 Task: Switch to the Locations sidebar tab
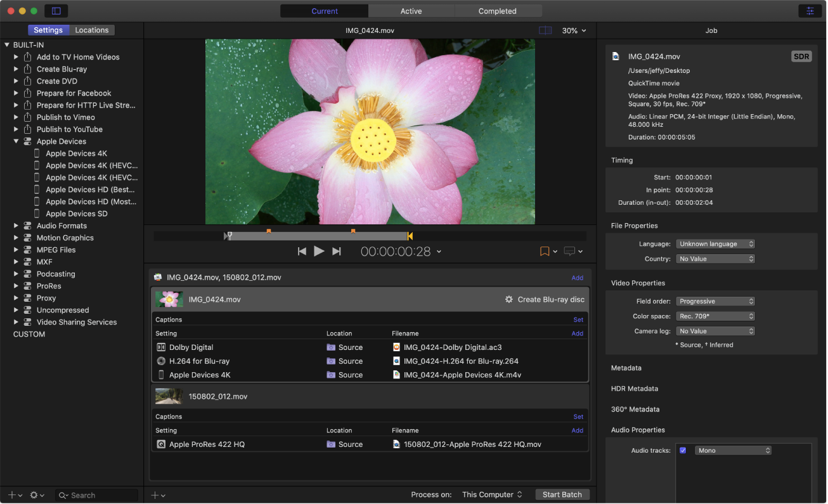[92, 30]
